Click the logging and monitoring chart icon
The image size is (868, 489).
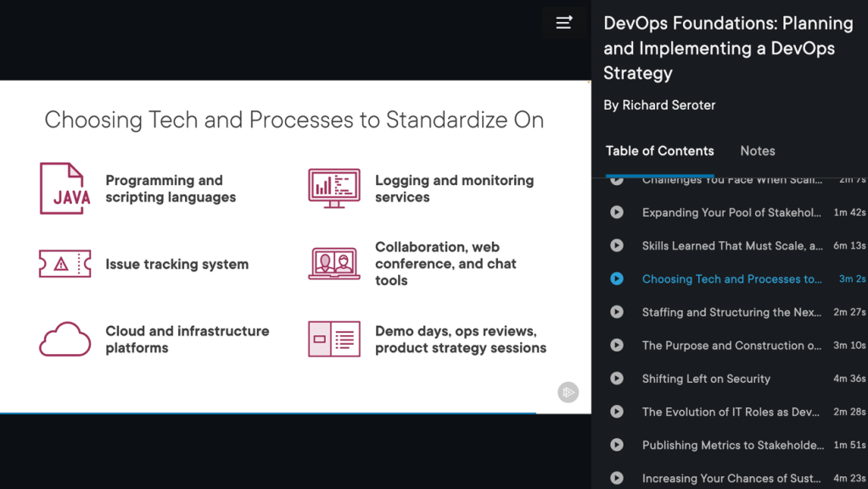333,188
